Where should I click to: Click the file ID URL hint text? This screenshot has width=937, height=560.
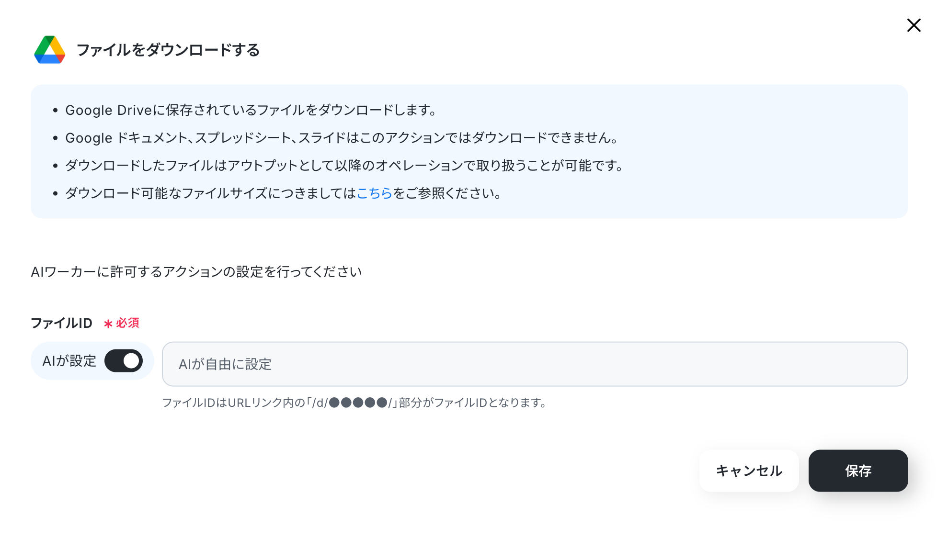pyautogui.click(x=354, y=403)
